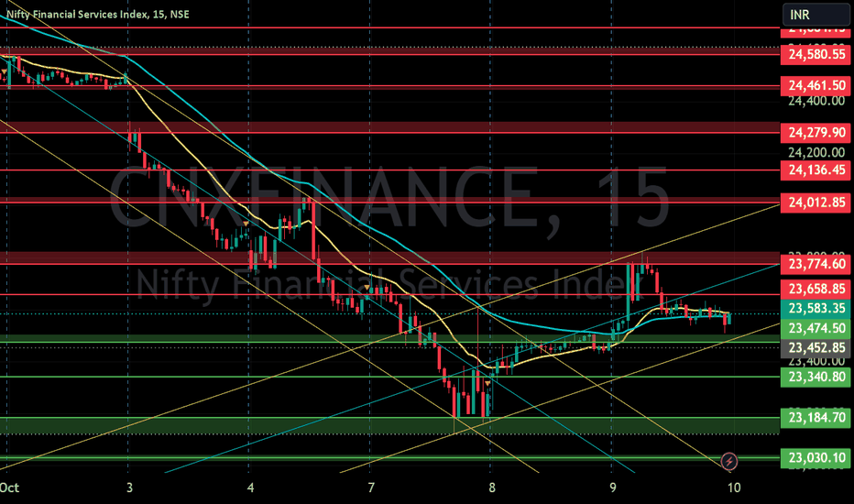Click the INR currency button
This screenshot has height=504, width=854.
point(816,15)
